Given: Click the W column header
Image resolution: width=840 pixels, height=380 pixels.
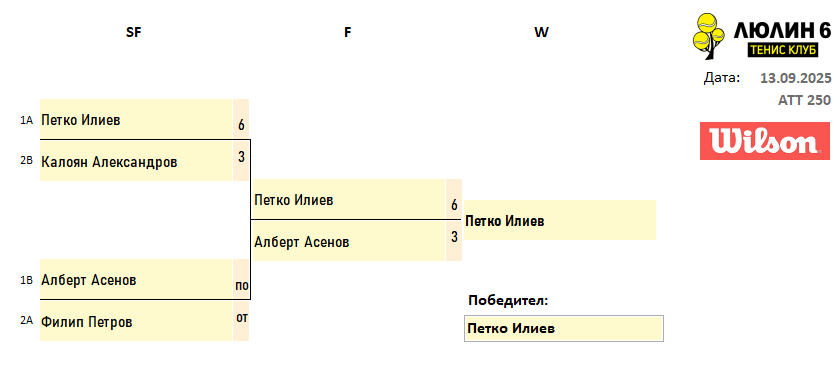Looking at the screenshot, I should (x=541, y=32).
